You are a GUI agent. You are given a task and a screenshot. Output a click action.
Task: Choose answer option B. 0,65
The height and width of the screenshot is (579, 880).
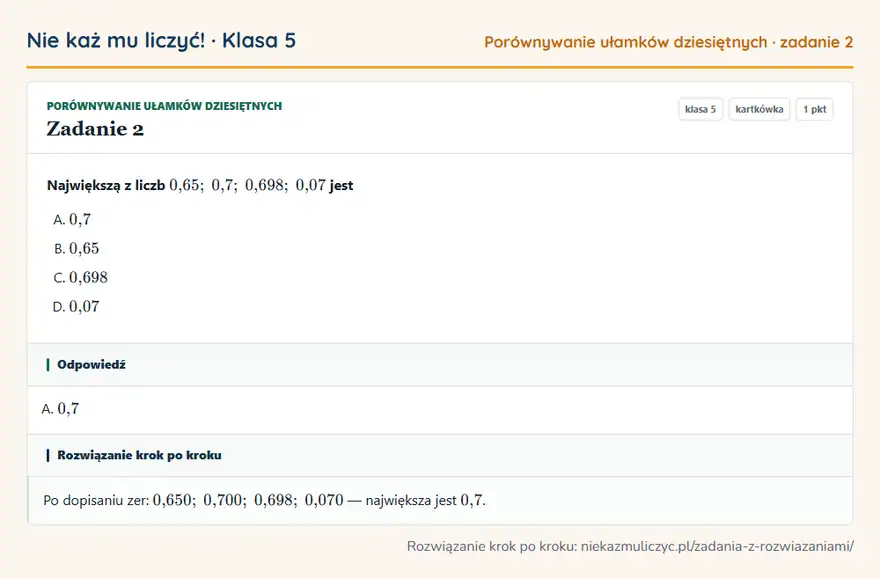[76, 249]
